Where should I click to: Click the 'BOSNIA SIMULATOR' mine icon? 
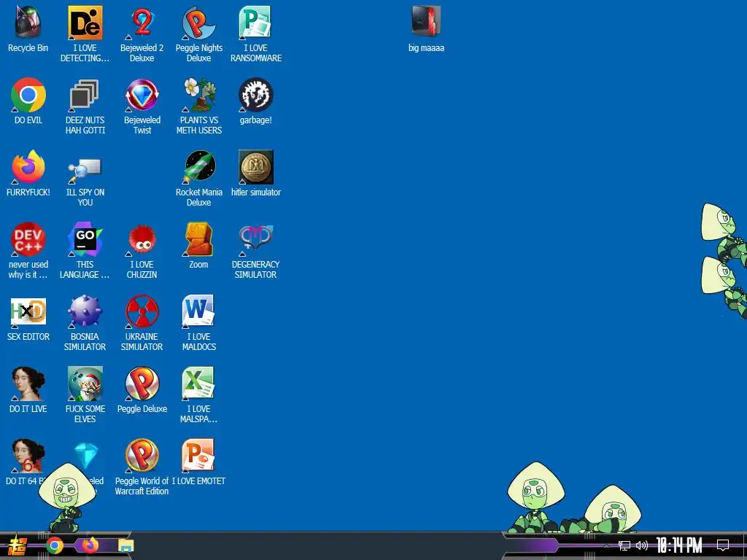pos(85,312)
